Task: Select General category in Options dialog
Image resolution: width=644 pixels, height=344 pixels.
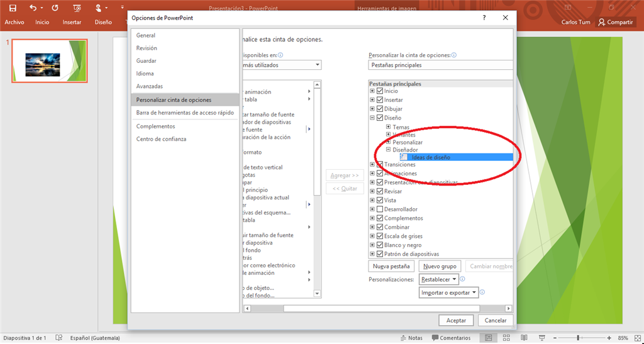Action: 185,35
